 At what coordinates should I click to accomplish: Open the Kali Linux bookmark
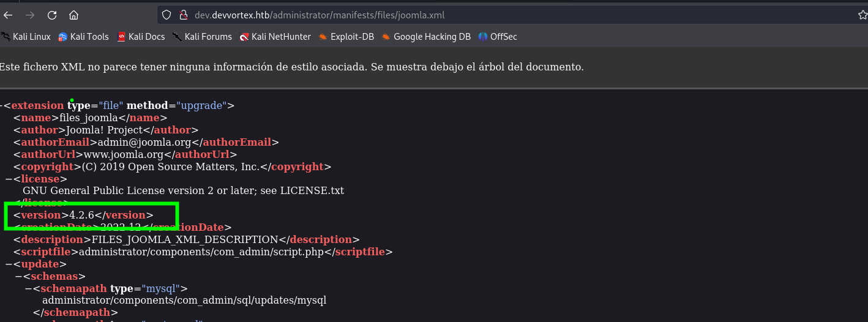tap(26, 37)
